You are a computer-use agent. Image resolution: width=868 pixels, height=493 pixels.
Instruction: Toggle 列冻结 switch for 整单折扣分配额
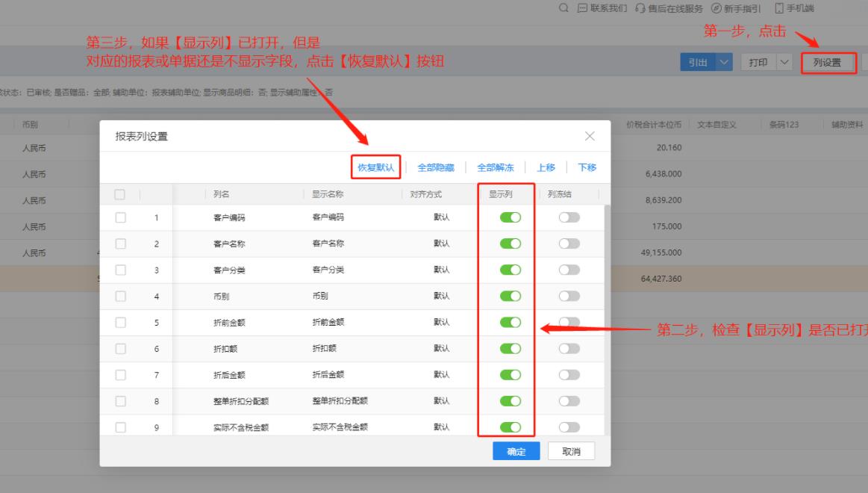click(569, 401)
